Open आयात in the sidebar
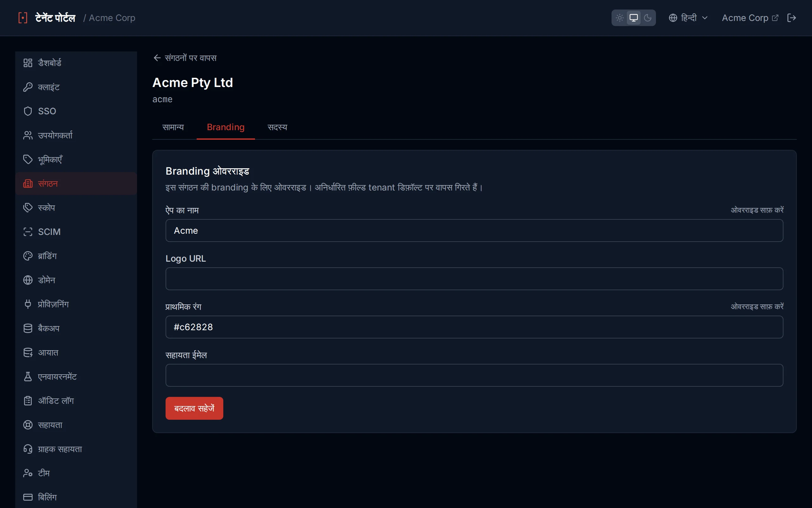Screen dimensions: 812x508 point(76,352)
